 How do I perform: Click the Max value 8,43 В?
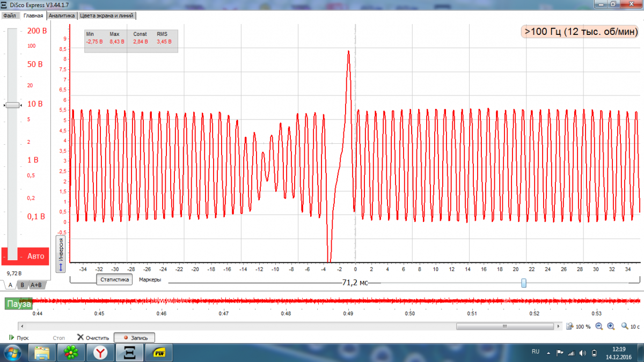[117, 41]
